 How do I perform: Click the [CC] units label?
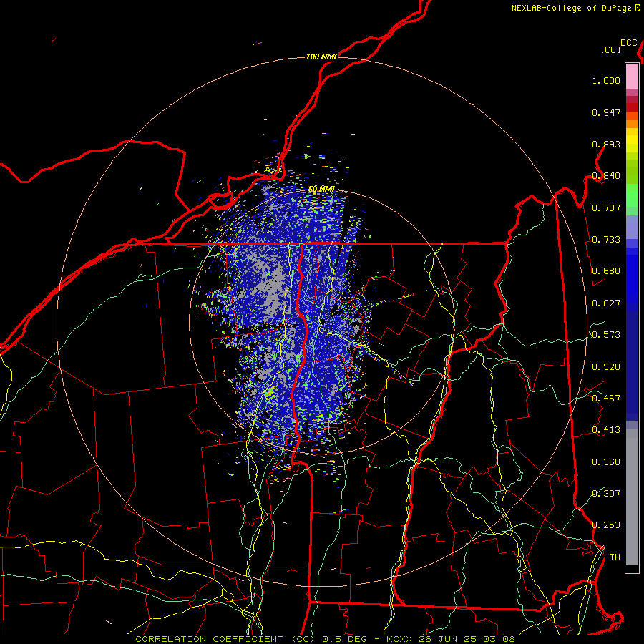coord(610,49)
